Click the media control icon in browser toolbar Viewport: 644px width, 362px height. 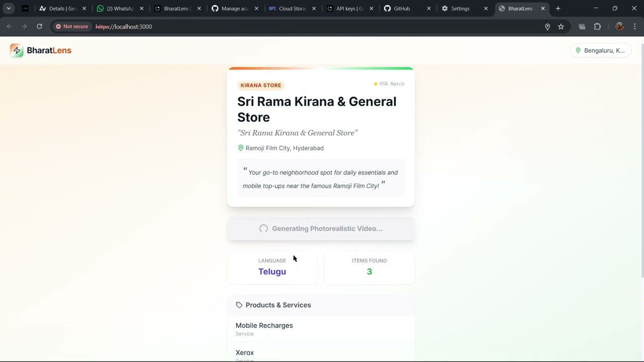(582, 27)
